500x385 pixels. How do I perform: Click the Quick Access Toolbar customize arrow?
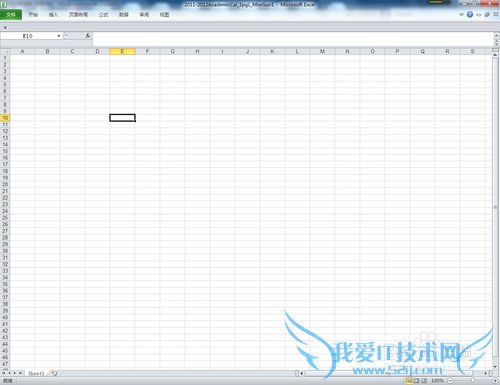point(5,28)
